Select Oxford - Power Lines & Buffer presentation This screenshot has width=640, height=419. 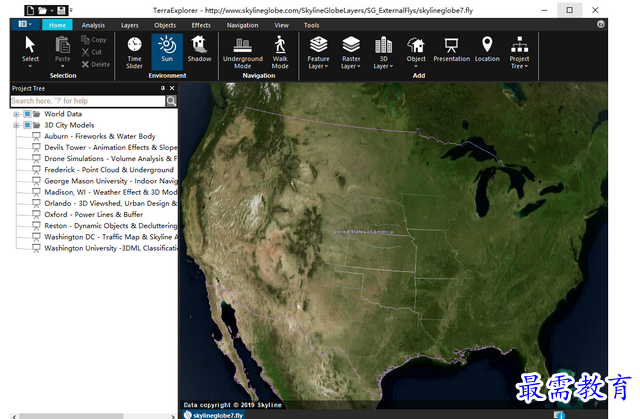pyautogui.click(x=93, y=214)
